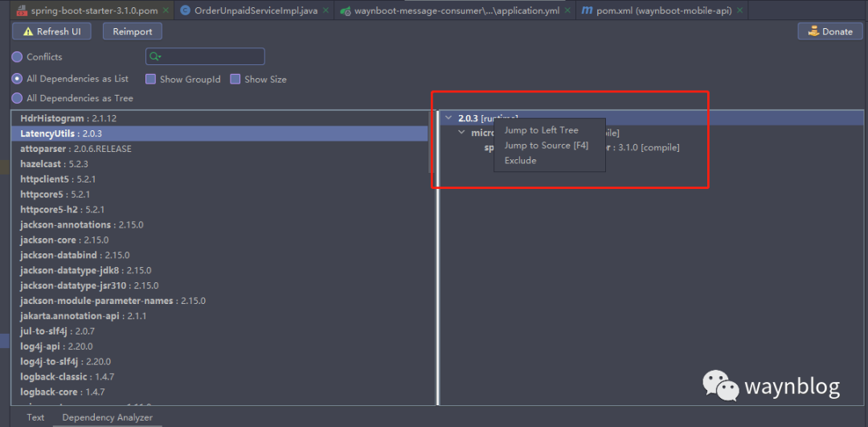Viewport: 868px width, 427px height.
Task: Enable the Show Size checkbox
Action: (235, 79)
